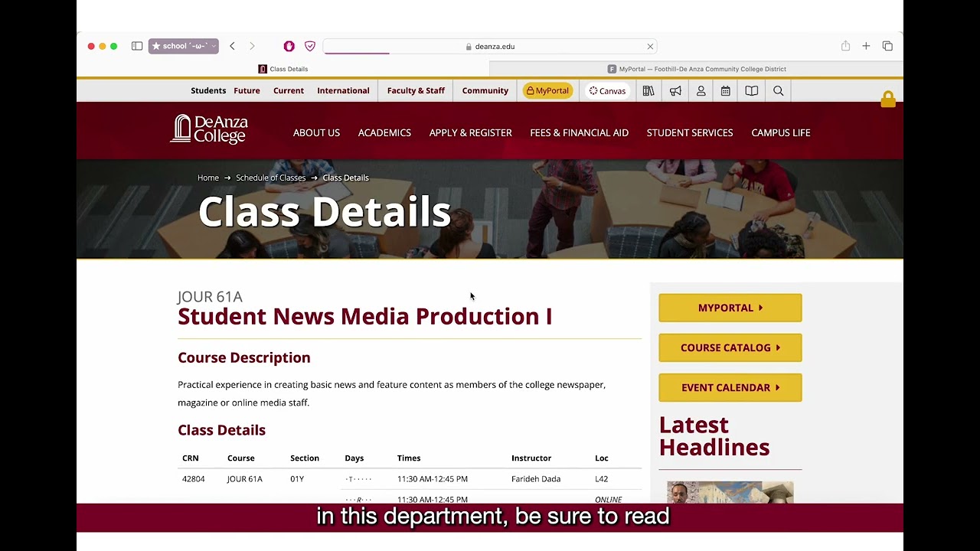The height and width of the screenshot is (551, 980).
Task: Click the sidebar MYPORTAL yellow button
Action: (x=730, y=308)
